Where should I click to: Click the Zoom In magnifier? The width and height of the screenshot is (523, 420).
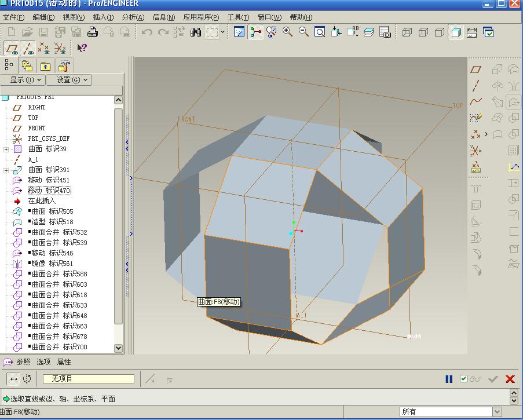pos(287,32)
